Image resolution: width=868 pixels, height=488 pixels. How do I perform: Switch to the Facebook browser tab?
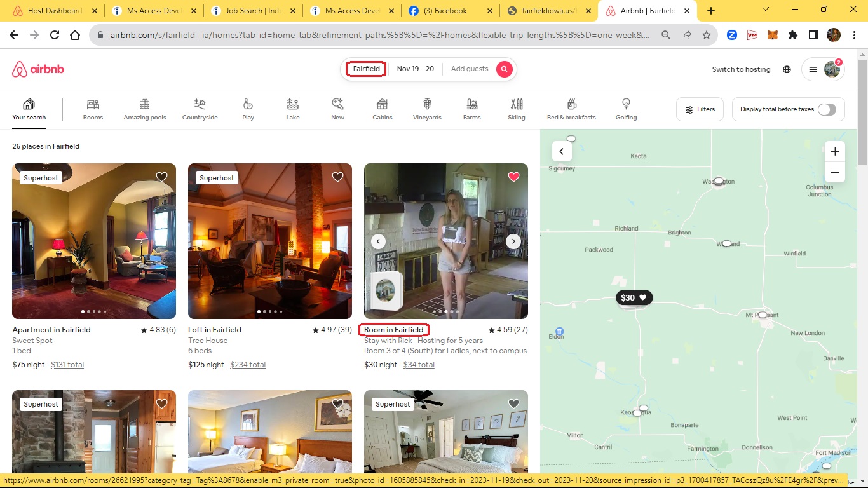451,11
